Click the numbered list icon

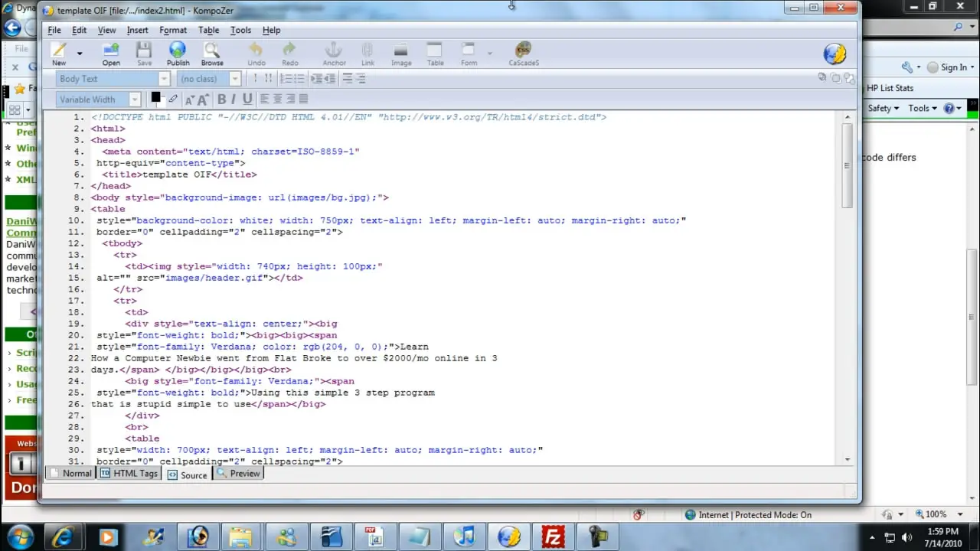pyautogui.click(x=286, y=79)
